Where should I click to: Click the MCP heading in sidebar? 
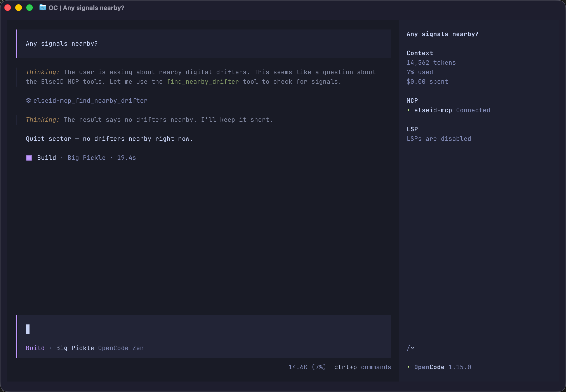(x=412, y=101)
